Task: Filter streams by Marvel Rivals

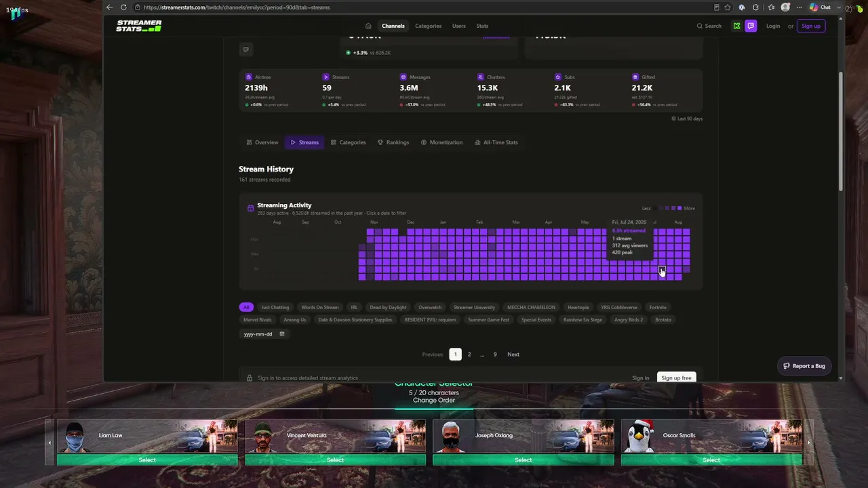Action: (258, 320)
